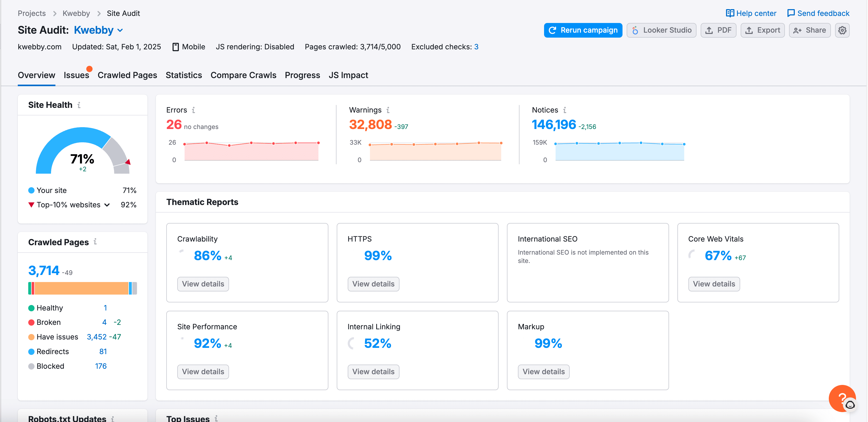
Task: Click the Errors trend chart
Action: click(x=251, y=151)
